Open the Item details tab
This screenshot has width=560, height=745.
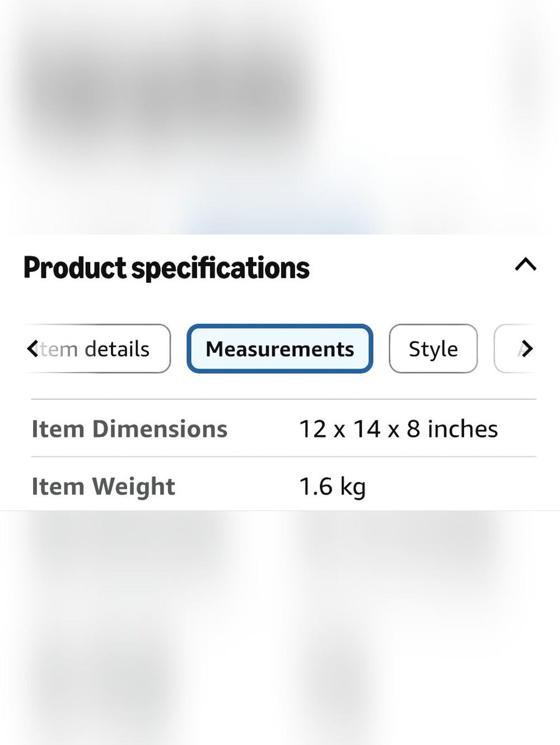[x=97, y=348]
